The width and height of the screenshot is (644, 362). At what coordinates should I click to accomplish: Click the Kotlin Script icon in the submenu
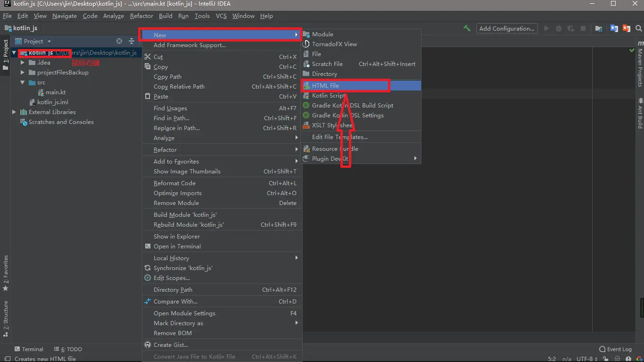[306, 95]
